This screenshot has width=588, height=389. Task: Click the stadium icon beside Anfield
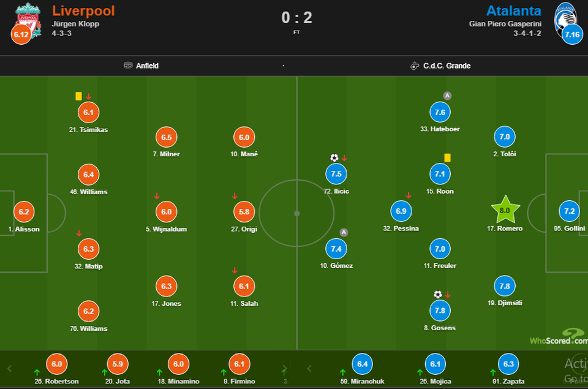[128, 66]
